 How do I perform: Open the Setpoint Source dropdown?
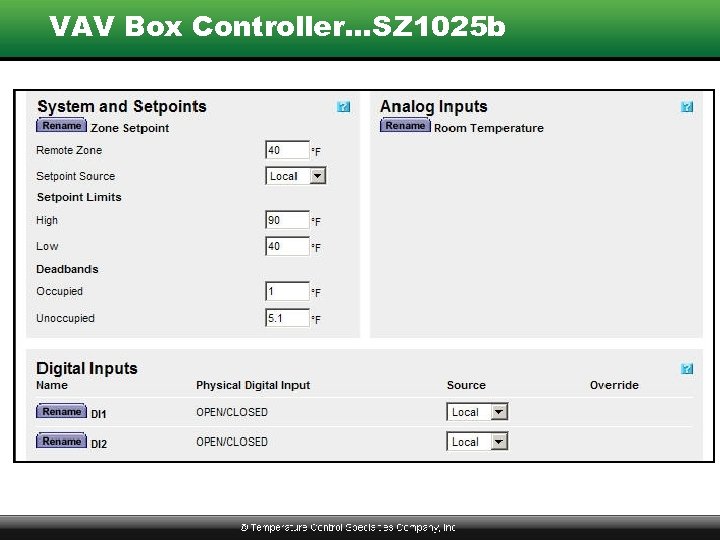296,176
